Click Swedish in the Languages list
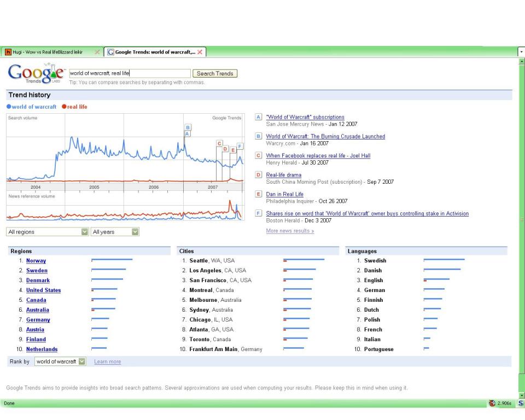The width and height of the screenshot is (525, 420). [375, 260]
